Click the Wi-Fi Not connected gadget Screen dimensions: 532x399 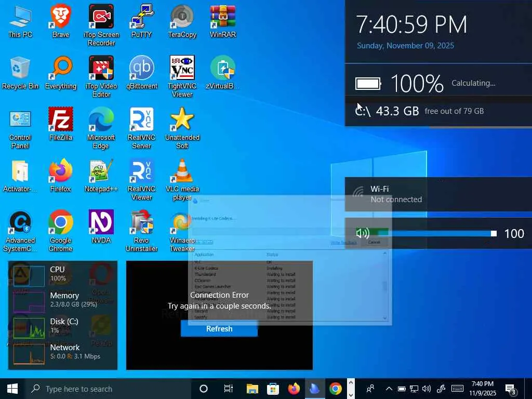tap(438, 194)
